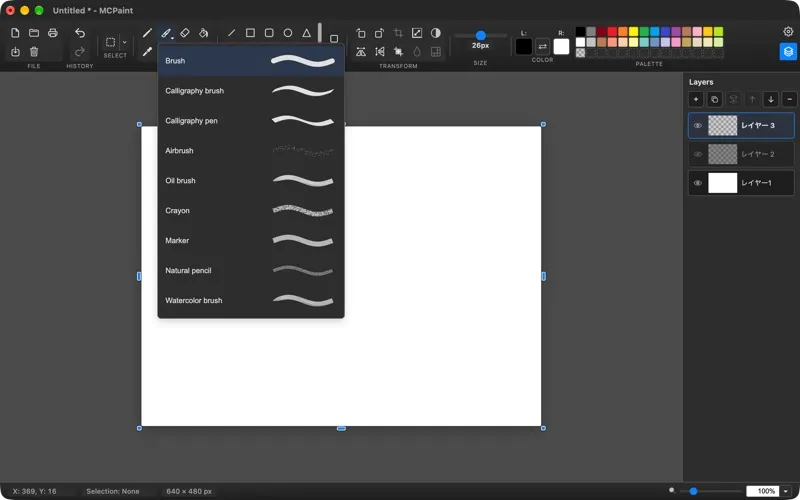
Task: Click the Invert colors half-circle icon
Action: pos(436,33)
